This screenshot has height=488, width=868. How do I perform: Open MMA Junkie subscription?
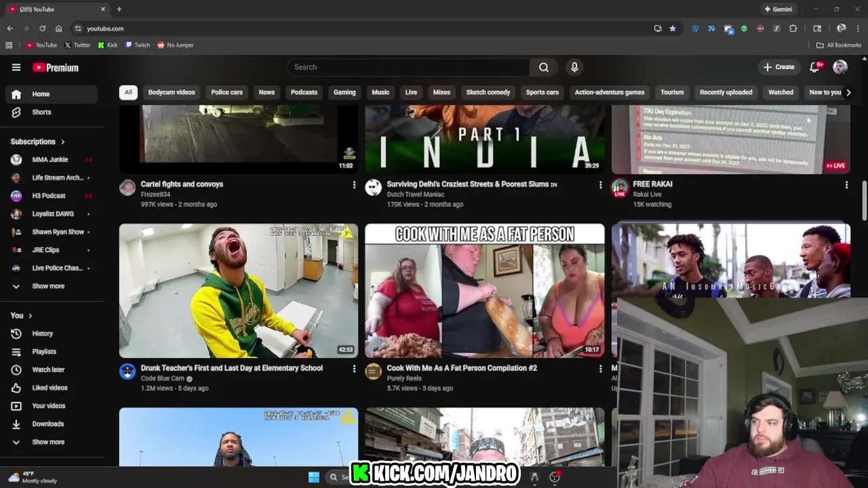52,160
